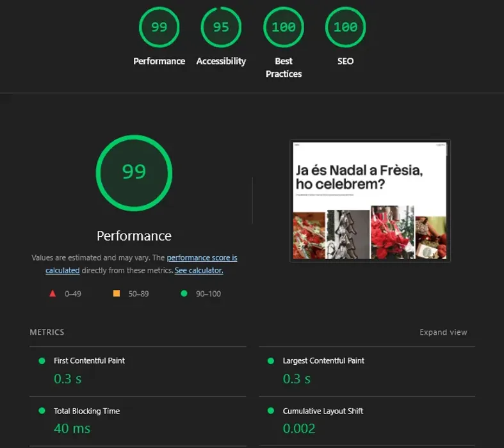Open the 'performance score is calculated' link
The image size is (504, 448).
[x=202, y=257]
